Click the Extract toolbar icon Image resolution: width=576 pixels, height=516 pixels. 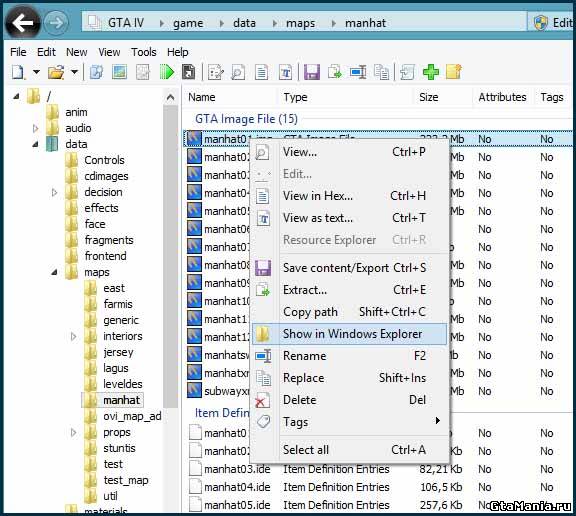[335, 72]
